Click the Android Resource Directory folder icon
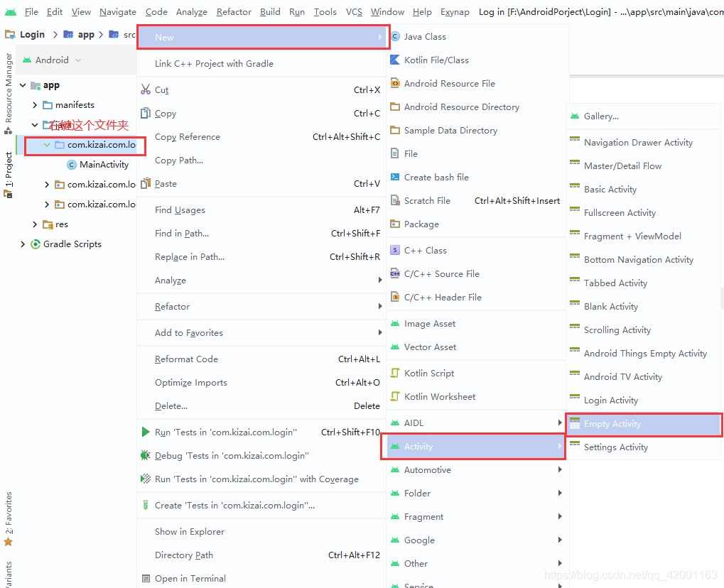The width and height of the screenshot is (724, 588). (x=395, y=107)
